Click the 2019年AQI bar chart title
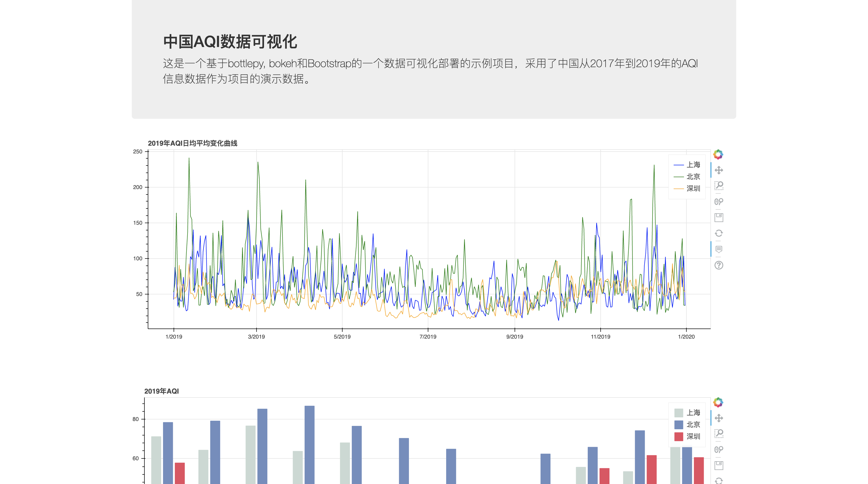The width and height of the screenshot is (868, 484). pyautogui.click(x=161, y=391)
